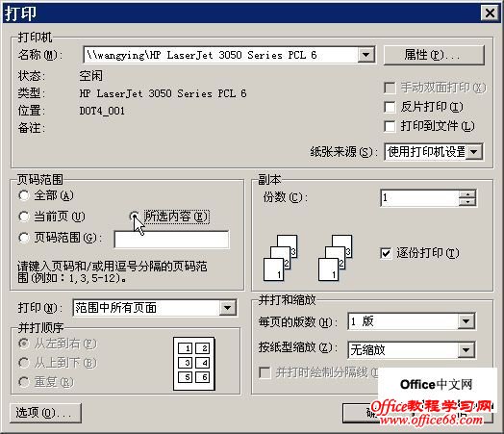This screenshot has height=434, width=504.
Task: Expand the 纸张来源 paper source dropdown
Action: tap(474, 151)
